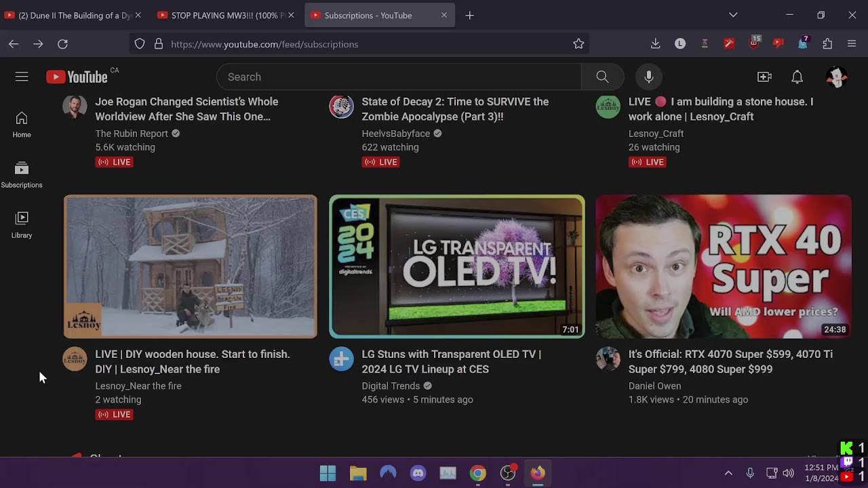This screenshot has height=488, width=868.
Task: Start voice search with the microphone
Action: (649, 77)
